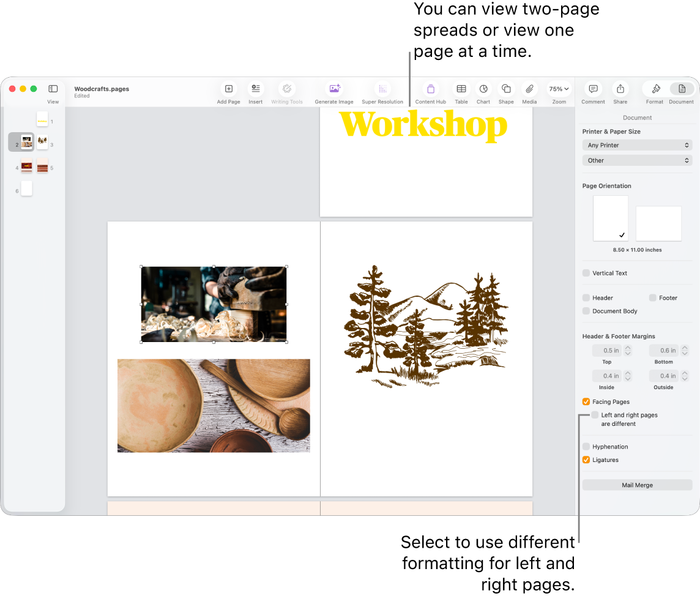This screenshot has height=596, width=700.
Task: Open the Any Printer dropdown
Action: pyautogui.click(x=637, y=145)
